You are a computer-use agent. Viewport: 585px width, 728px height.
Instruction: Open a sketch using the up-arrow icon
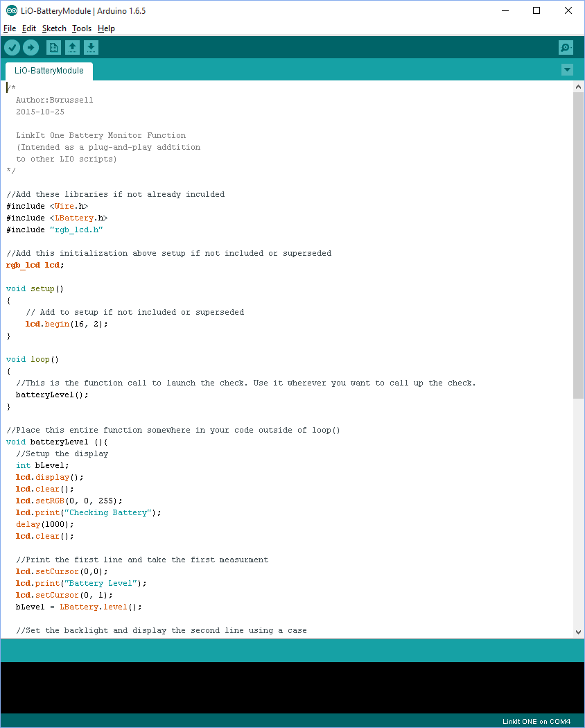click(x=72, y=47)
